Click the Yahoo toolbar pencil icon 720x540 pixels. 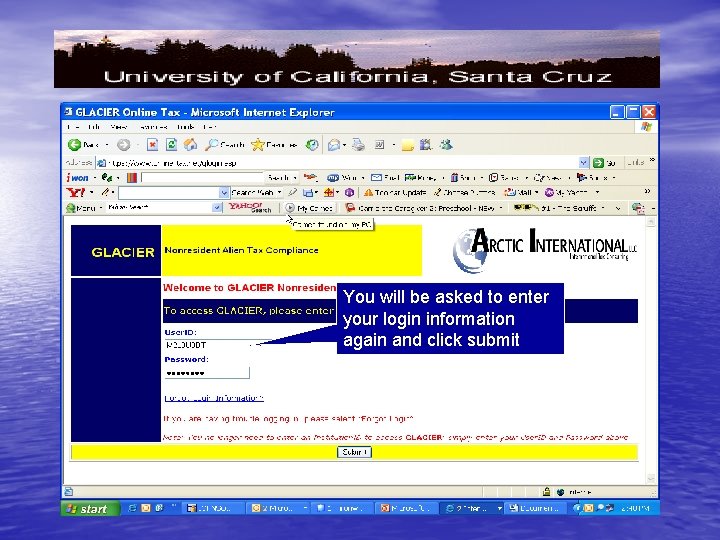pyautogui.click(x=106, y=192)
